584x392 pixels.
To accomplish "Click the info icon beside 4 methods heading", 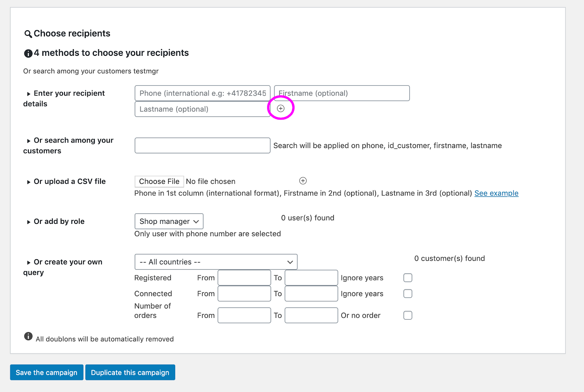I will click(x=28, y=53).
